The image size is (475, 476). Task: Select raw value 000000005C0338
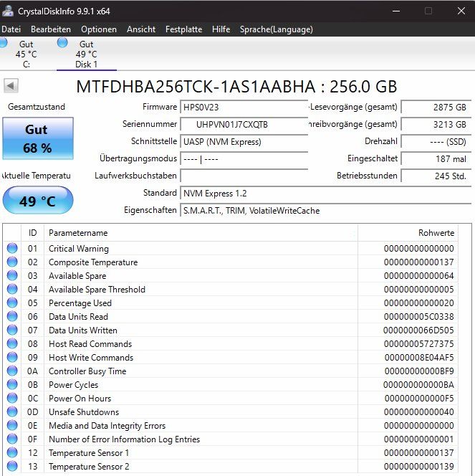point(419,317)
